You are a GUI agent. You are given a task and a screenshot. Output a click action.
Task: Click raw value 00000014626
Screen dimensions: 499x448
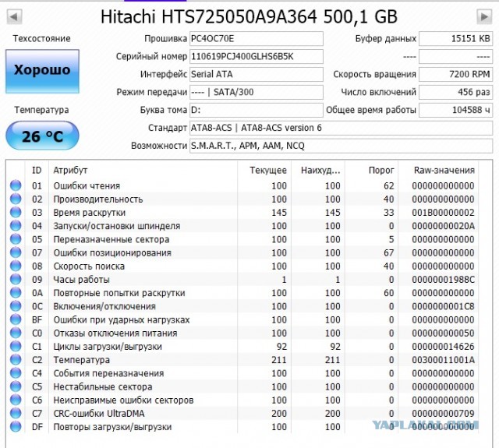pos(443,347)
